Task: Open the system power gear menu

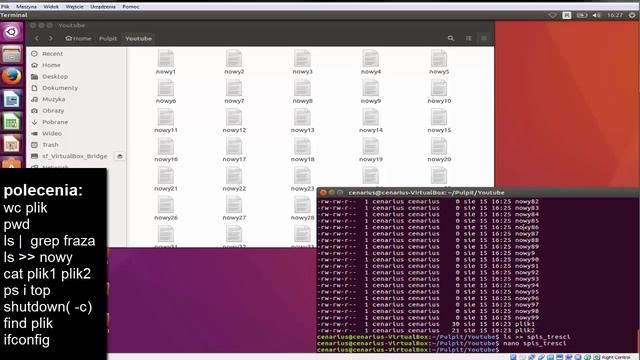Action: click(632, 15)
